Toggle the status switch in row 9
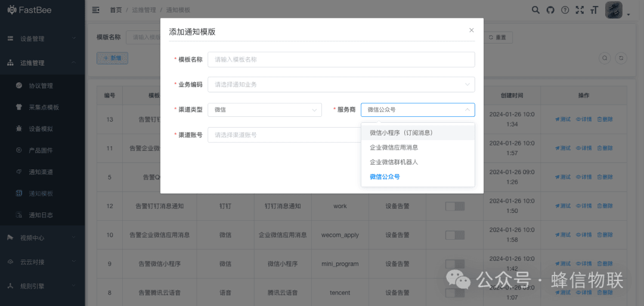This screenshot has width=644, height=306. click(x=454, y=264)
